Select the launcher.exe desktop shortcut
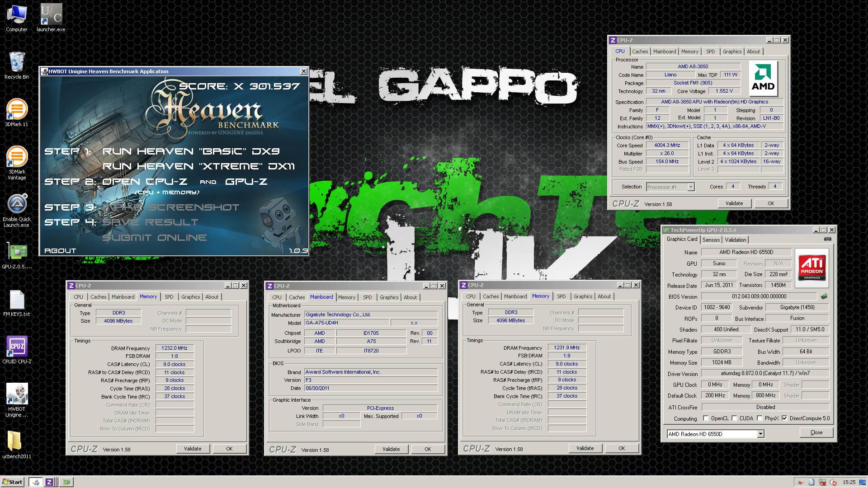 click(x=51, y=18)
